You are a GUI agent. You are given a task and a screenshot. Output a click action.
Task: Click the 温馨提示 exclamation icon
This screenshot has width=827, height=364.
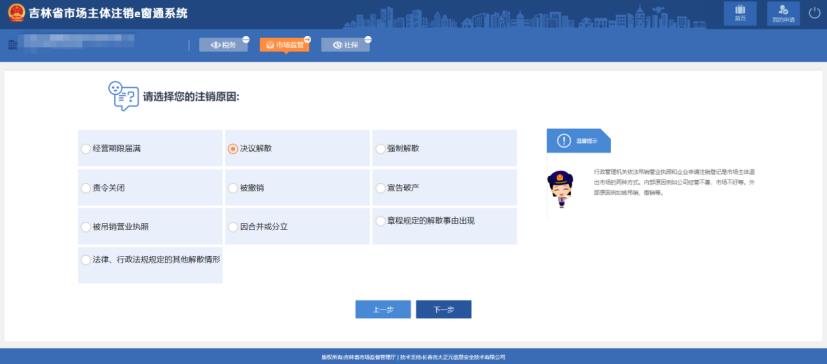click(x=564, y=141)
